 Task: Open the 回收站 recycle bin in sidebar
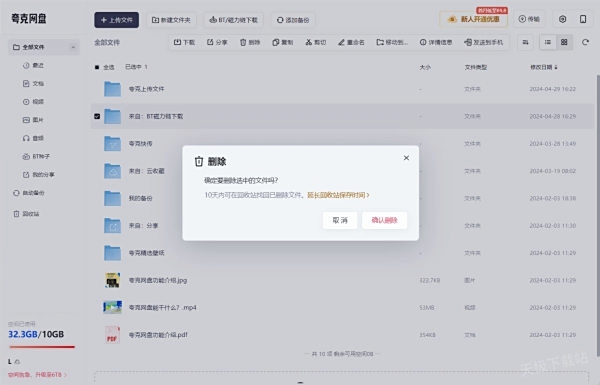(x=26, y=214)
